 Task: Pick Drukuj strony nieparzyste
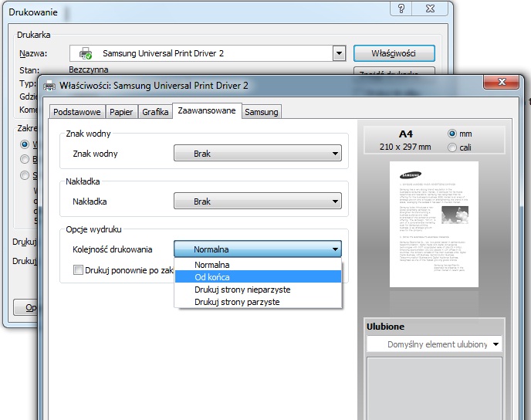(x=258, y=290)
